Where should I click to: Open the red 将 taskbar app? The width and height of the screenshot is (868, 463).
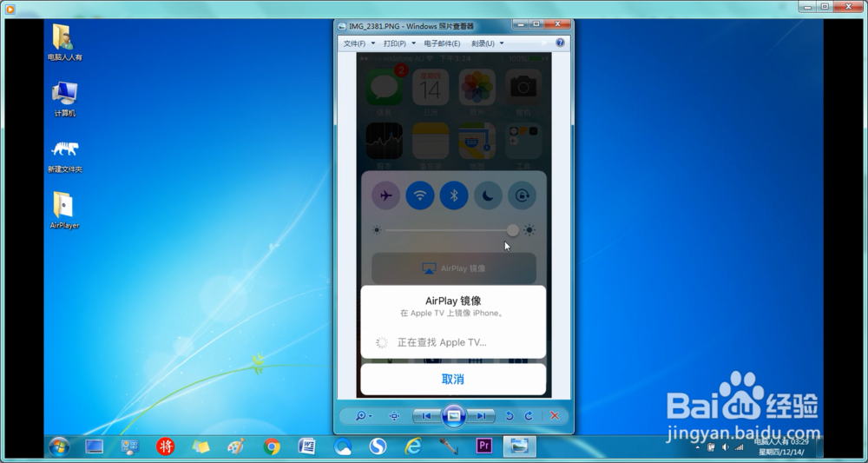pyautogui.click(x=165, y=446)
